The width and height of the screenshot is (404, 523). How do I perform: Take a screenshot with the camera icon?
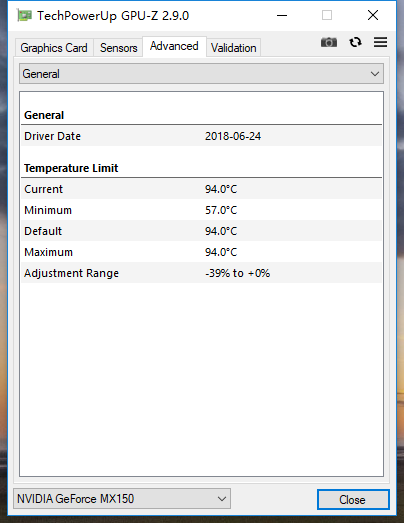pos(329,42)
